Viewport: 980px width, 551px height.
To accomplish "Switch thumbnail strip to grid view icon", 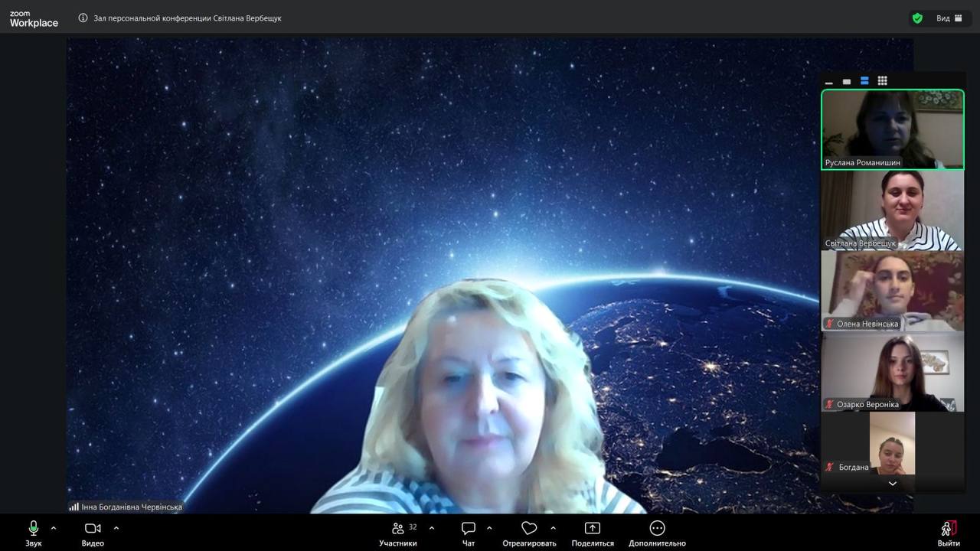I will pos(882,81).
